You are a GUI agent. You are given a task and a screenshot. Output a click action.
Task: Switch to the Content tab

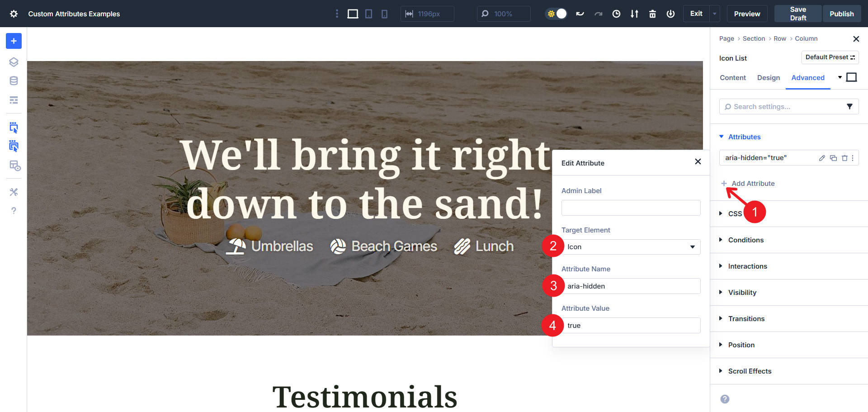pyautogui.click(x=732, y=78)
